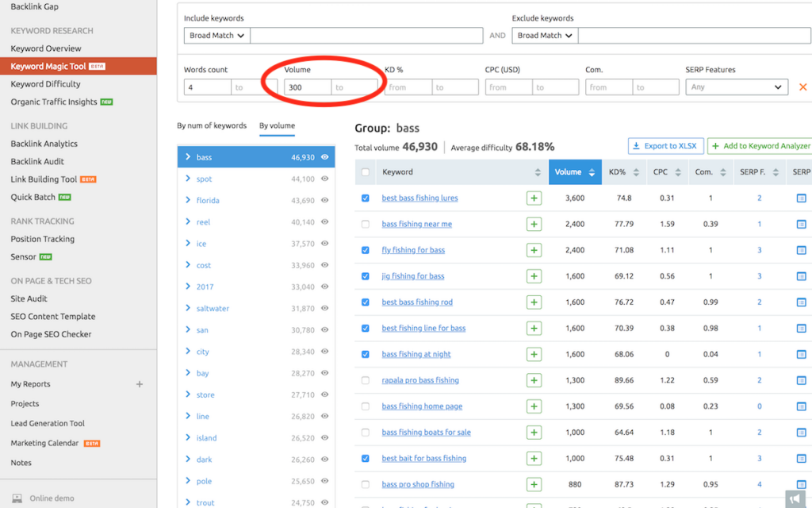Sort by the Keyword column arrows
Screen dimensions: 812x508
tap(538, 172)
